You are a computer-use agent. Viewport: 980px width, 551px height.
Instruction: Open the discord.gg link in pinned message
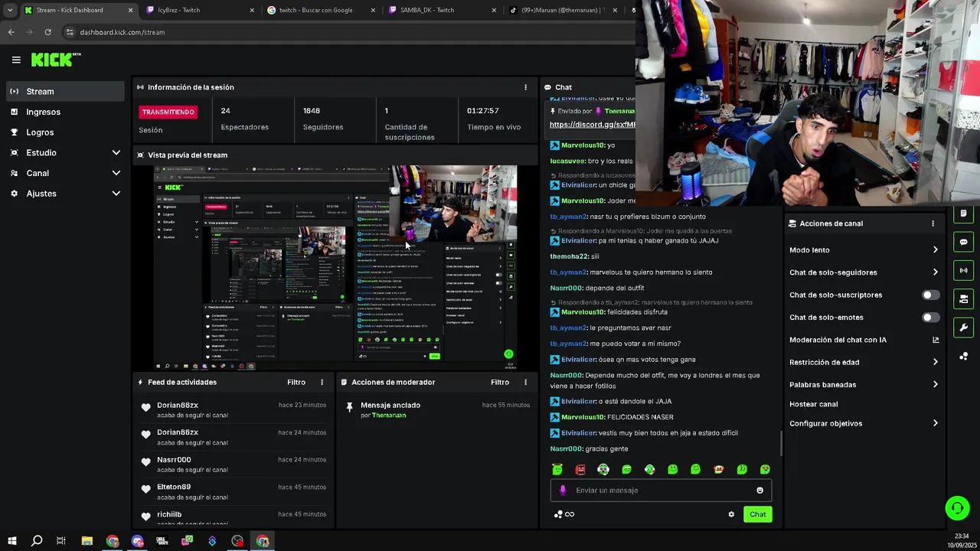tap(592, 125)
